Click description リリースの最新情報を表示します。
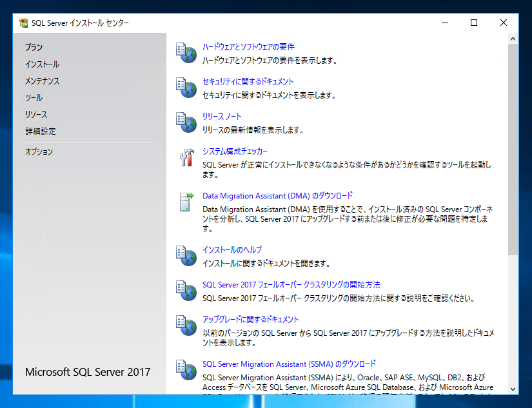 (253, 130)
